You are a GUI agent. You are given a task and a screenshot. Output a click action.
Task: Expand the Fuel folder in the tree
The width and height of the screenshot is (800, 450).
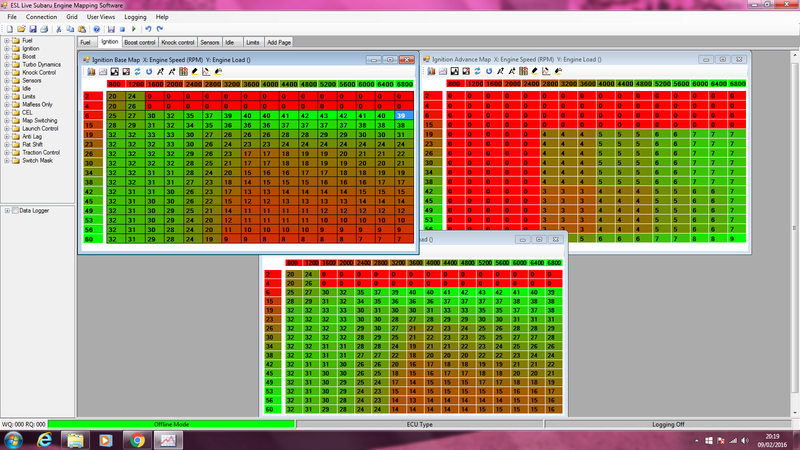point(7,41)
